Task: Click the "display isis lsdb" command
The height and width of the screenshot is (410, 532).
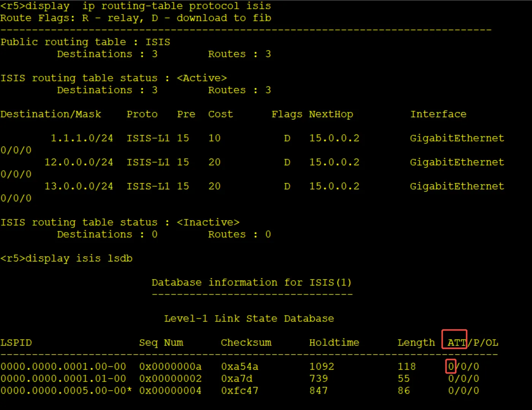Action: [79, 259]
